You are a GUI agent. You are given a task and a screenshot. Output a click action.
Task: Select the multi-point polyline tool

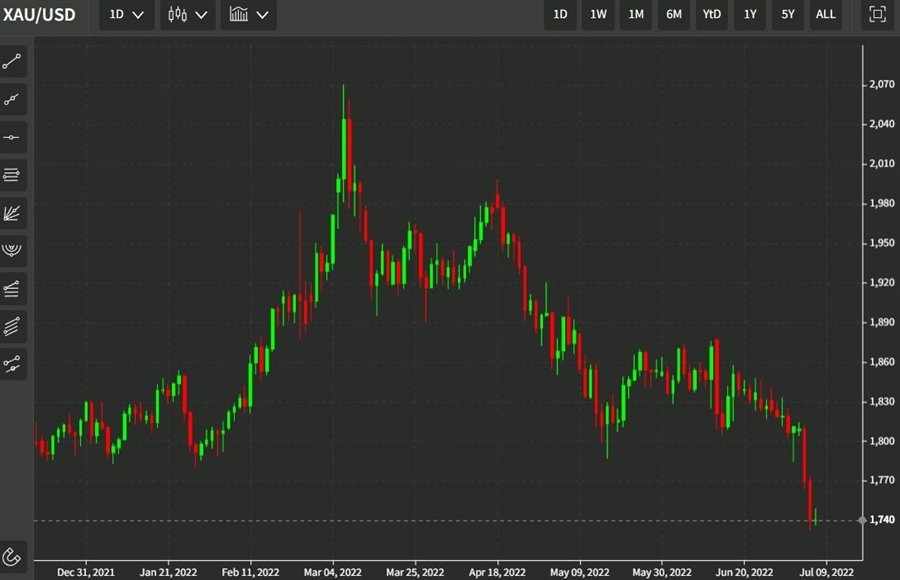[x=12, y=99]
